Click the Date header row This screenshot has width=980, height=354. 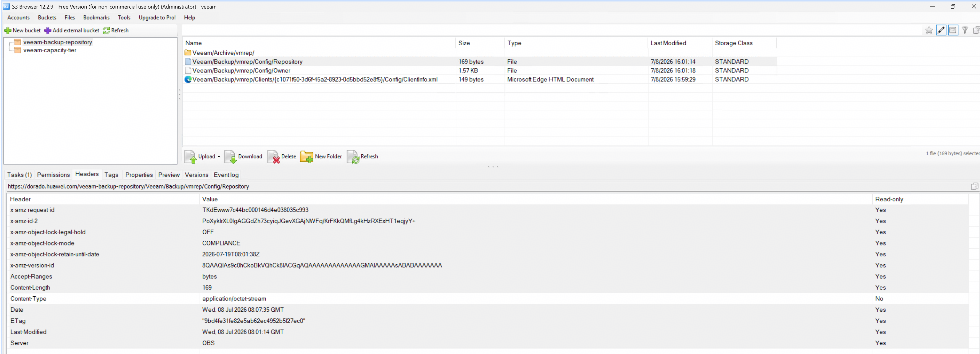[x=487, y=310]
